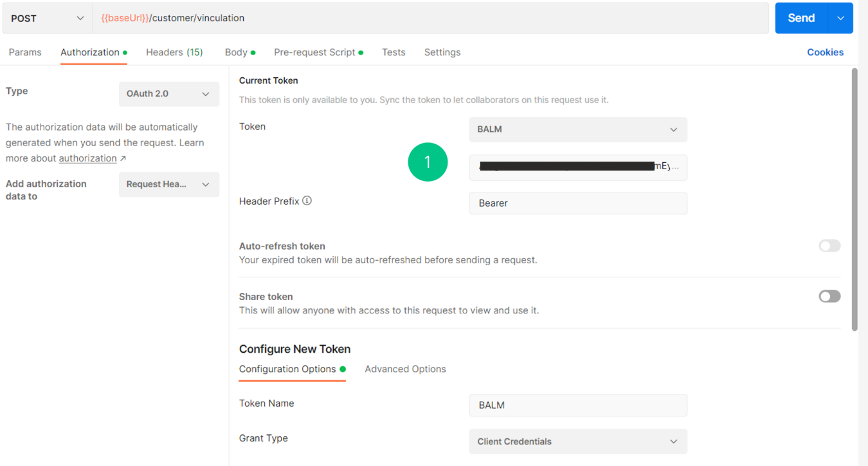Follow the authorization learn more link
This screenshot has width=868, height=466.
(88, 158)
